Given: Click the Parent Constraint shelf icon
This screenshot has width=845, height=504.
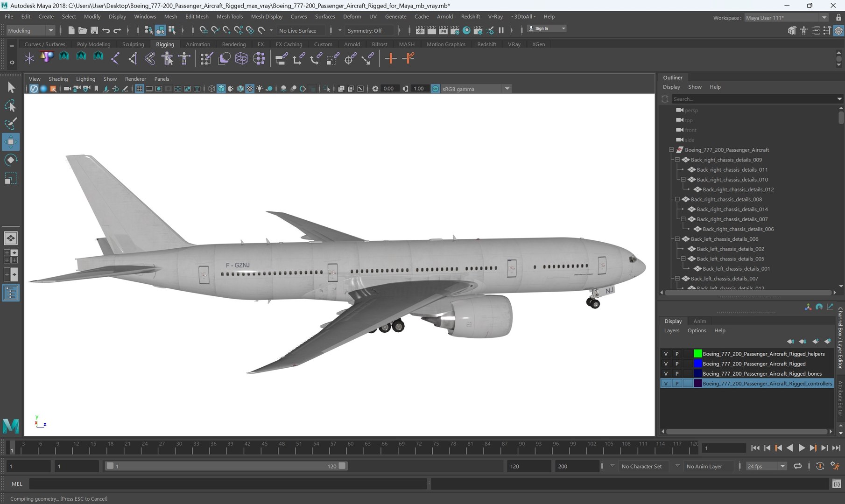Looking at the screenshot, I should pos(281,58).
